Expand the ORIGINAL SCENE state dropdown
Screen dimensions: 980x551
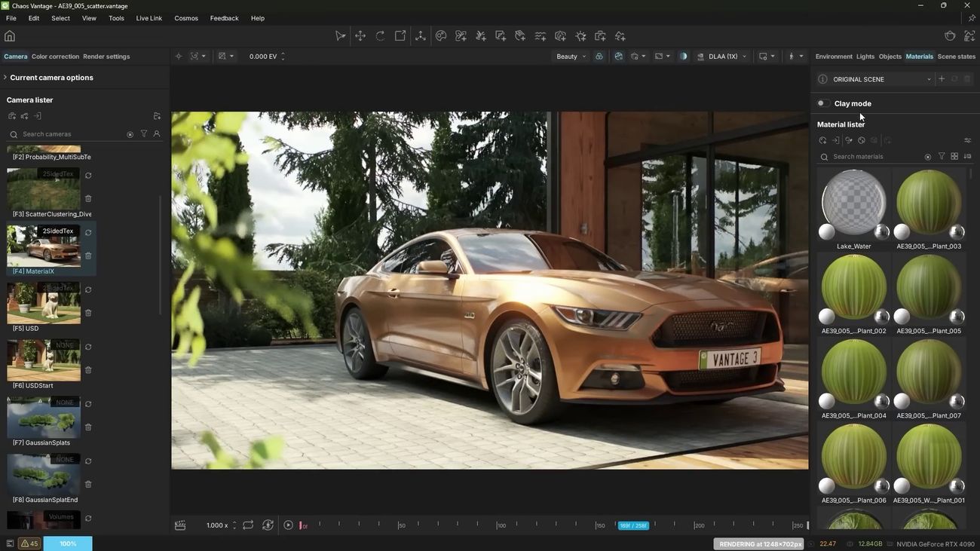[x=929, y=79]
